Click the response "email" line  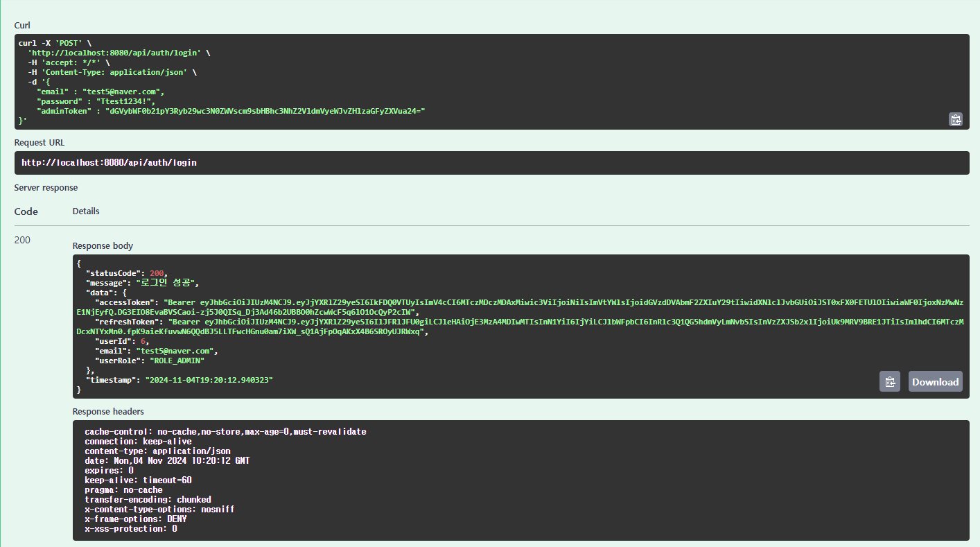tap(157, 351)
